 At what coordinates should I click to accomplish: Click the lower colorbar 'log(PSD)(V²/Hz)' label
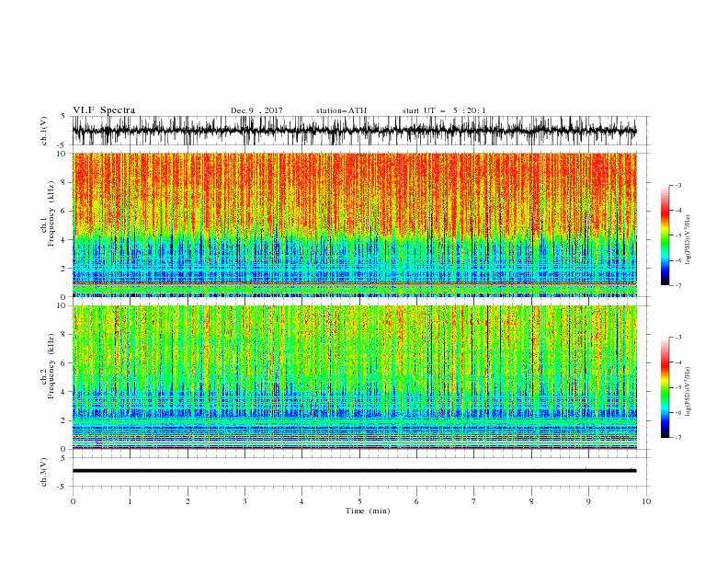[x=688, y=392]
